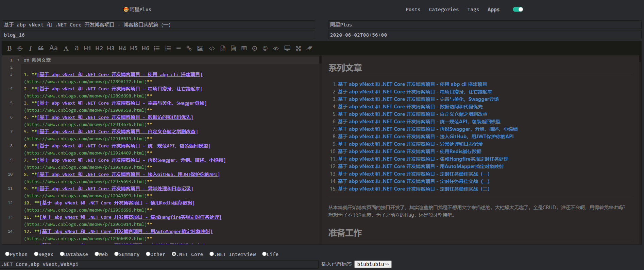
Task: Insert a hyperlink via toolbar
Action: (x=189, y=48)
